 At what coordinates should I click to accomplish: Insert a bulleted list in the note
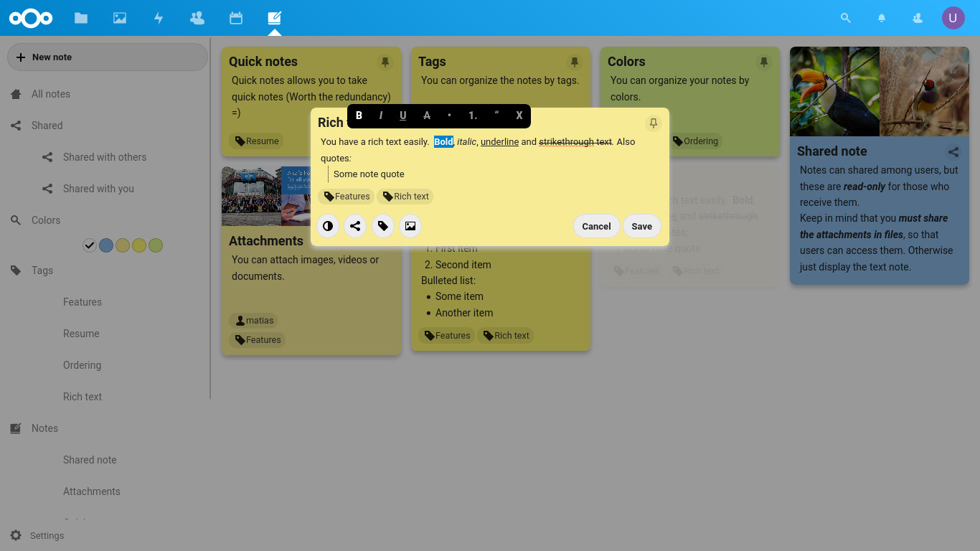[x=449, y=116]
